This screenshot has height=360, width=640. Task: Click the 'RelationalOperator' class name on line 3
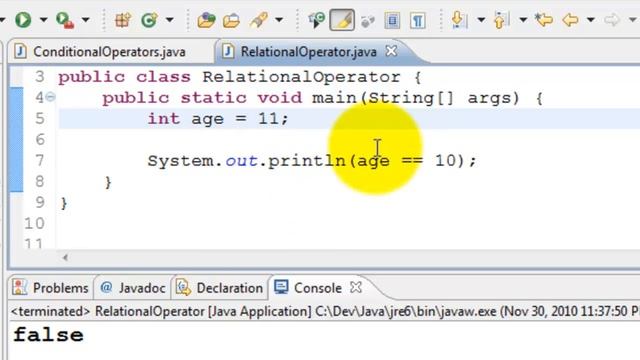pos(301,77)
